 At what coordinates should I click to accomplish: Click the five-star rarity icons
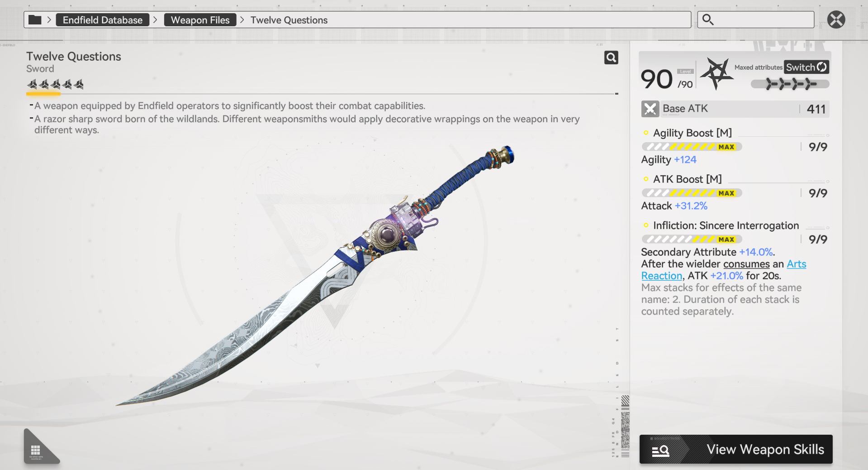[x=55, y=84]
